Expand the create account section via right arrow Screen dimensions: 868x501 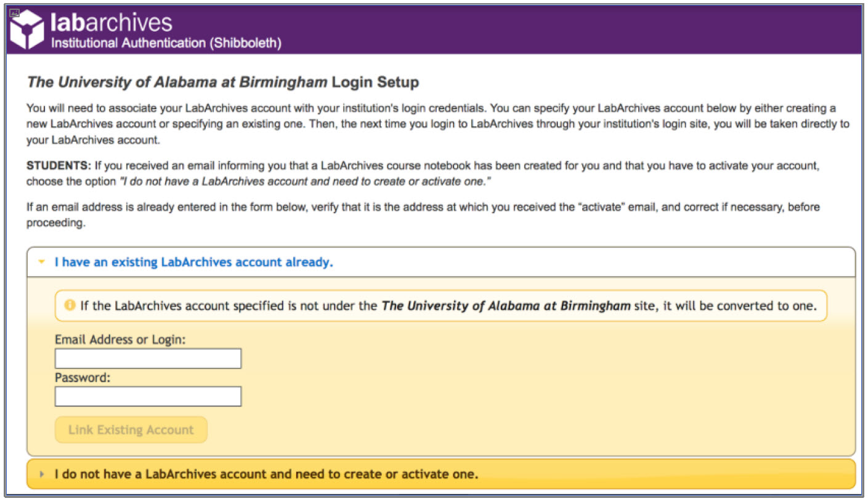42,475
